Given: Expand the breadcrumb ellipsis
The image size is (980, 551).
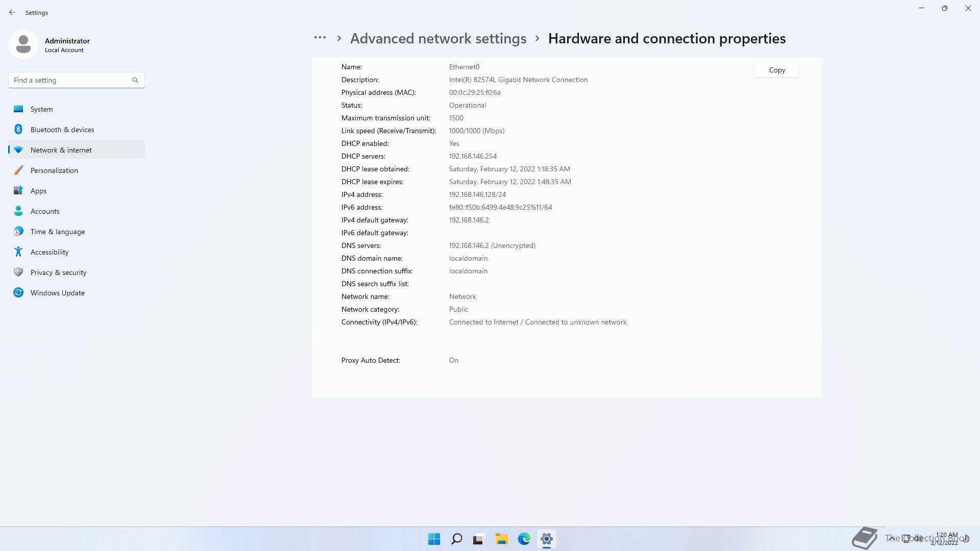Looking at the screenshot, I should click(x=320, y=38).
